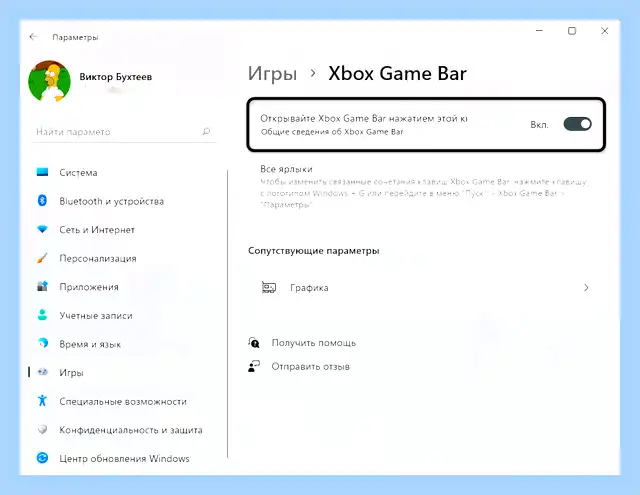
Task: Click the Сопутствующие параметры heading
Action: point(313,251)
